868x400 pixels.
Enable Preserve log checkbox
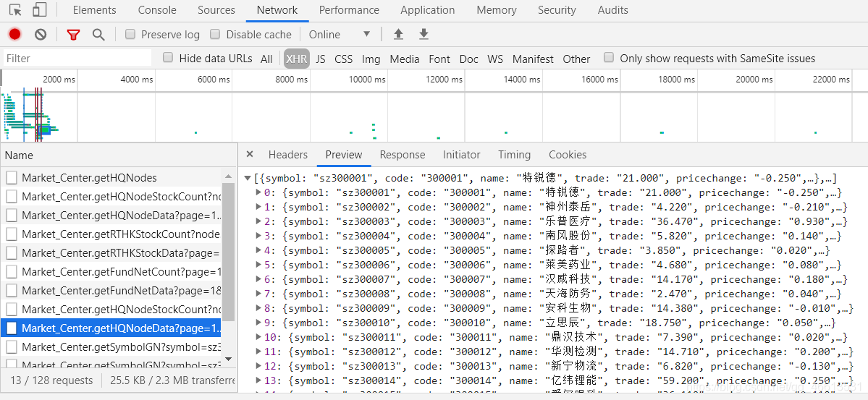[x=130, y=34]
